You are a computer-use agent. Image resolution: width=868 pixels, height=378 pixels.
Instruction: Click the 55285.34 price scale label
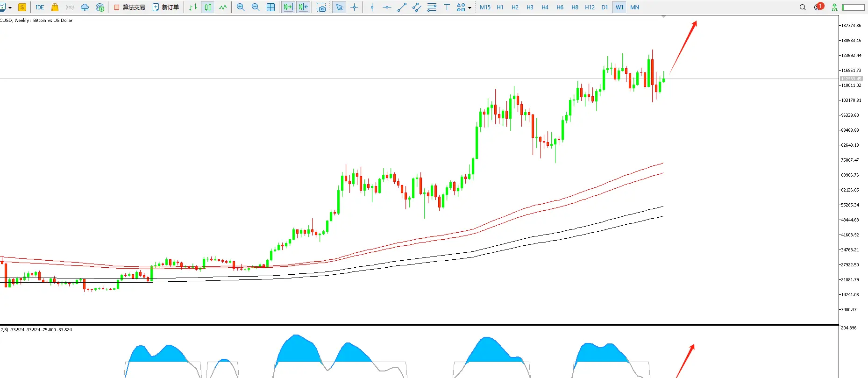pos(850,205)
